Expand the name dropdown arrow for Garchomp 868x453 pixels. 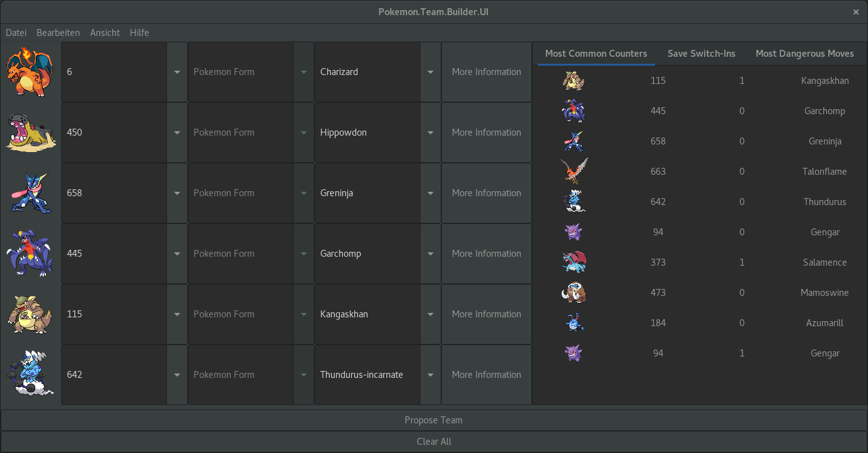431,254
